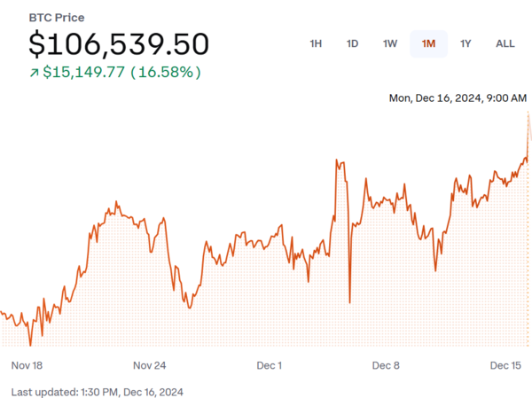Image resolution: width=532 pixels, height=398 pixels.
Task: Show the 1Y price history
Action: pyautogui.click(x=465, y=43)
